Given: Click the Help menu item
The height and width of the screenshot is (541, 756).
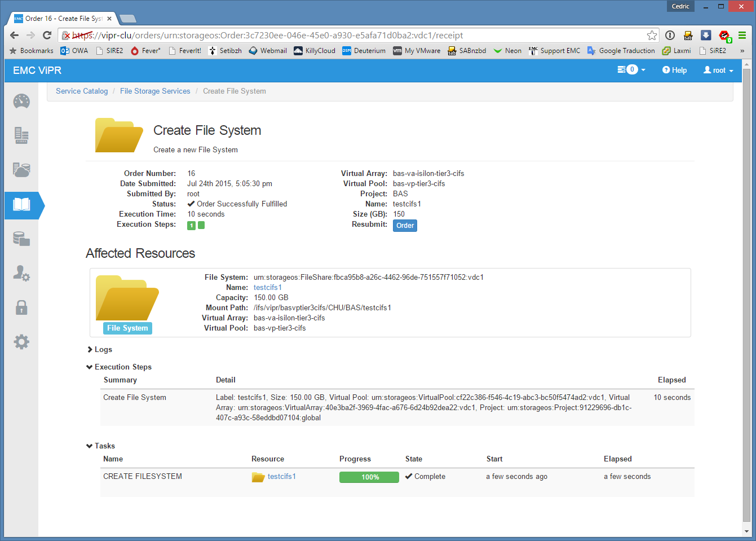Looking at the screenshot, I should (x=675, y=71).
